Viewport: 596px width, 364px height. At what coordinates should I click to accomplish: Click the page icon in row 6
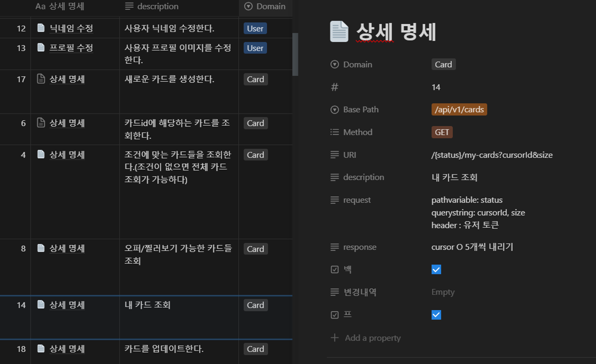pyautogui.click(x=41, y=123)
